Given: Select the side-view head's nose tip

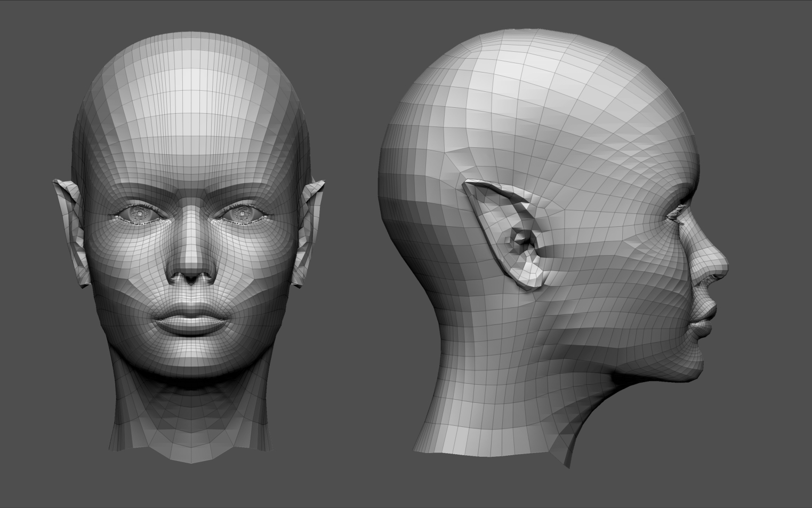Looking at the screenshot, I should click(x=719, y=266).
